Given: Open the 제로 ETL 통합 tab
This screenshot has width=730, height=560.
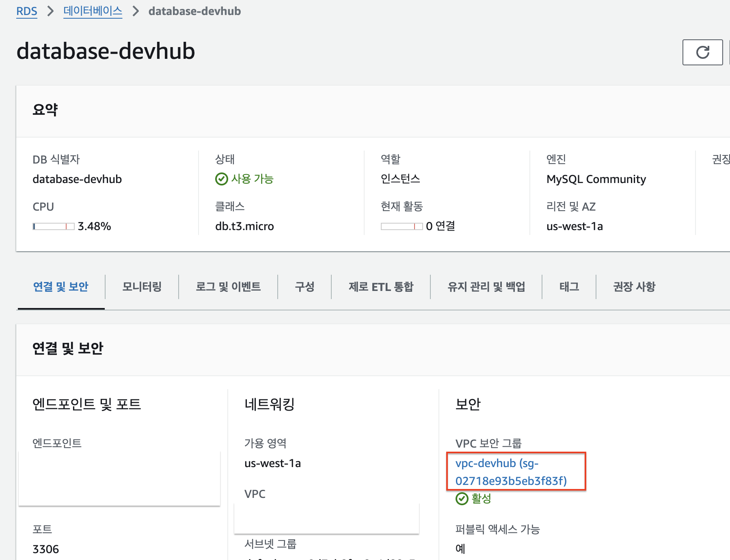Looking at the screenshot, I should tap(381, 287).
